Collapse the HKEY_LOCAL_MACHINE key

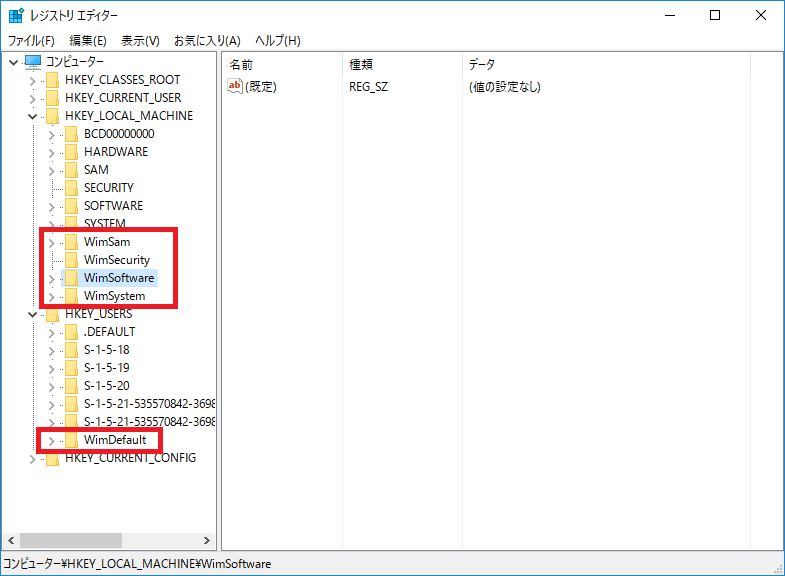point(33,117)
